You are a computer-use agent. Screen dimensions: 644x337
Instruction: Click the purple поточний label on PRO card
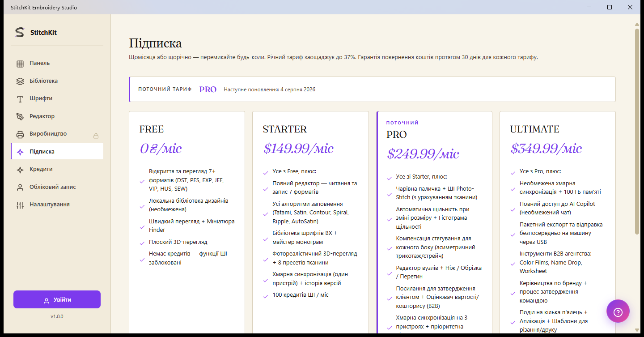click(402, 123)
